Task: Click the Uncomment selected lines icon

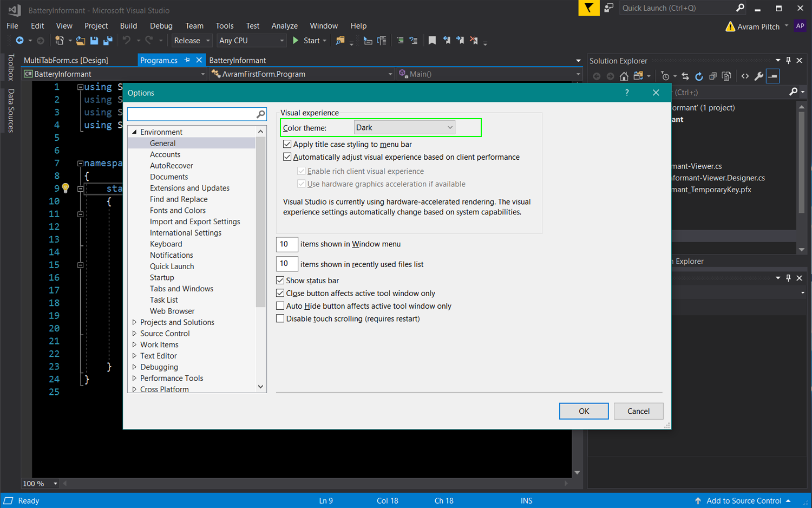Action: [414, 41]
